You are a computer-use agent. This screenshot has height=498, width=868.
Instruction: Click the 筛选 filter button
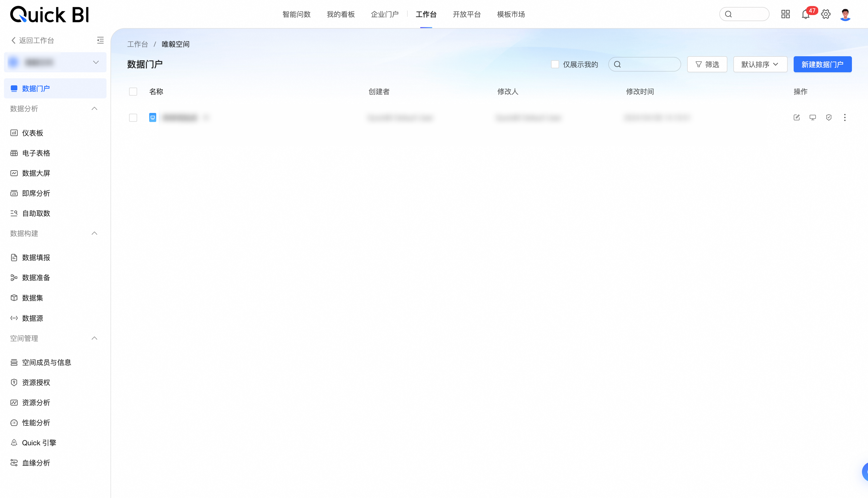click(707, 64)
